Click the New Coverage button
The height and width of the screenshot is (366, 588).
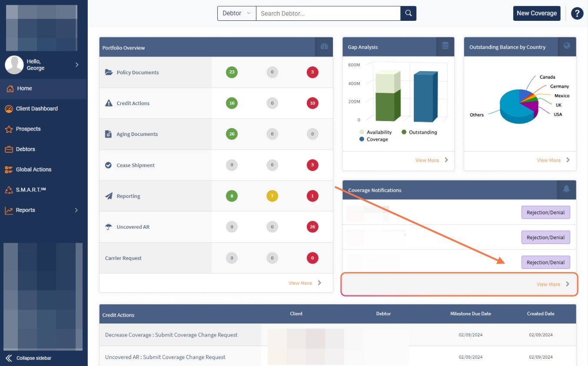536,13
